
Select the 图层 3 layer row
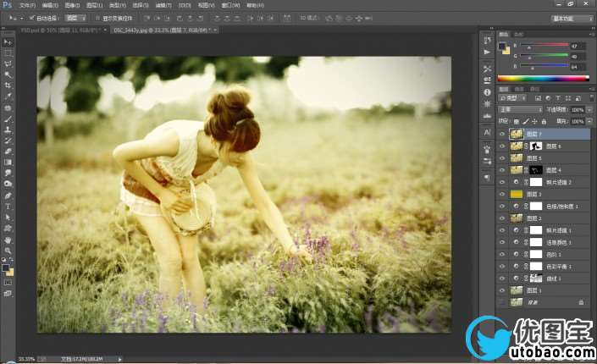(544, 194)
